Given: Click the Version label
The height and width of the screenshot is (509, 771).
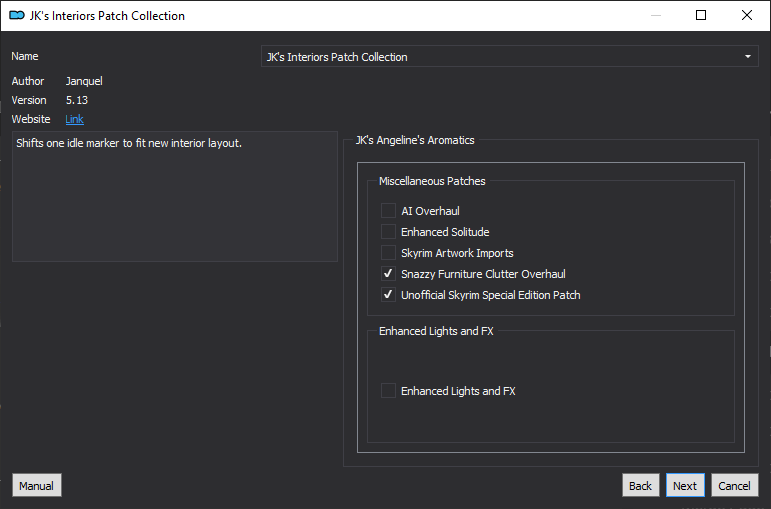Looking at the screenshot, I should pyautogui.click(x=29, y=100).
